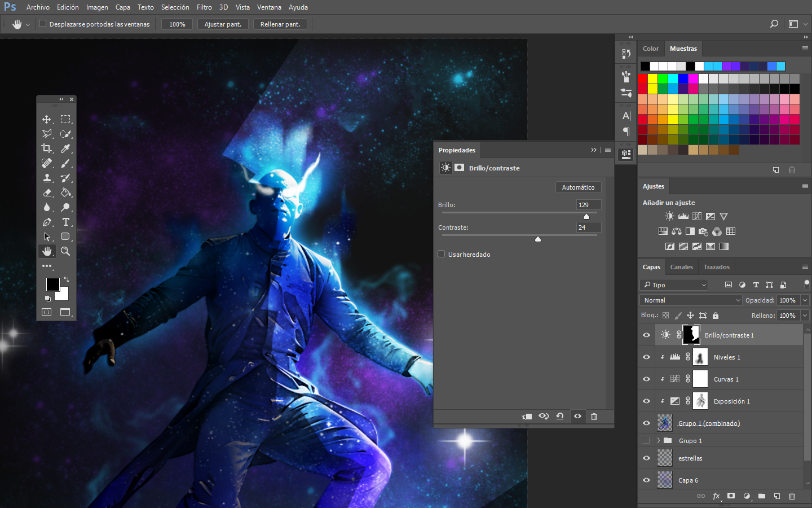The width and height of the screenshot is (812, 508).
Task: Select the Rounded Rectangle shape tool
Action: [x=65, y=237]
